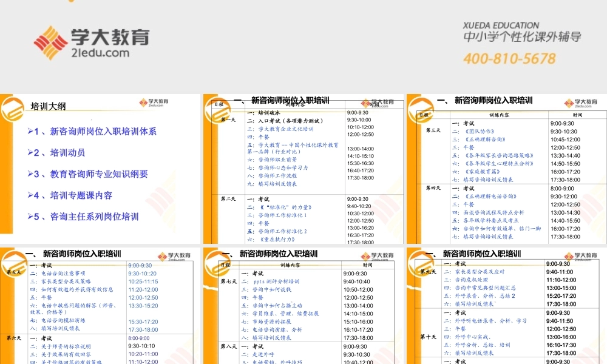Click 家长类型分类及策略 row
Image resolution: width=607 pixels, height=364 pixels.
pyautogui.click(x=61, y=281)
